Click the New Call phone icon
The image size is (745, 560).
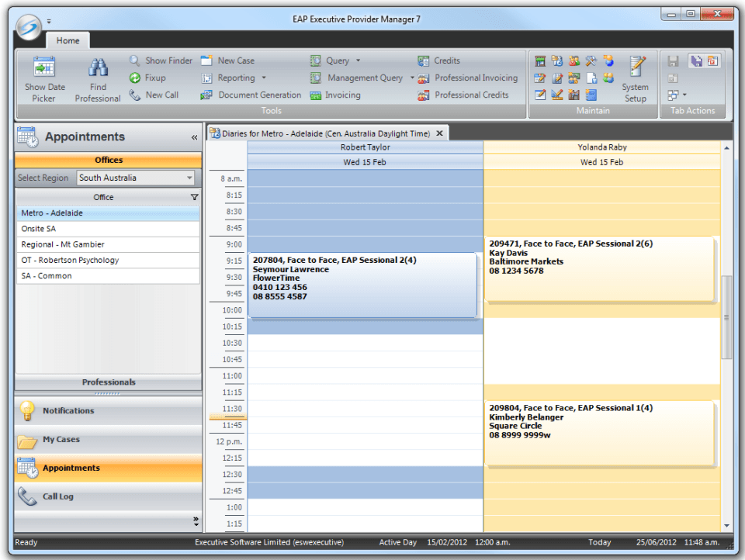pos(135,95)
